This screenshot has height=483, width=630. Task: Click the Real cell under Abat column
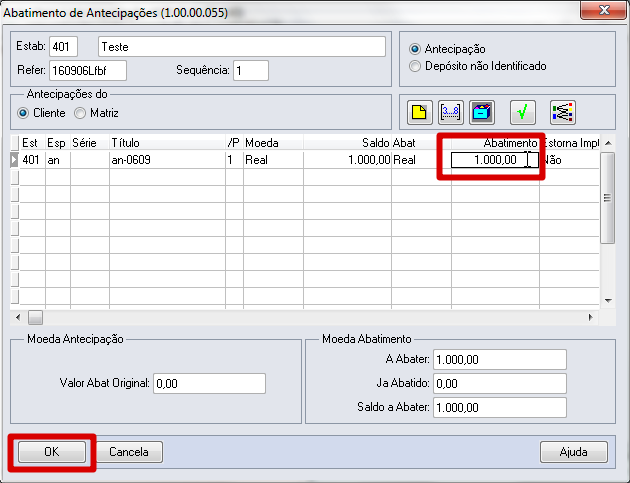coord(421,160)
